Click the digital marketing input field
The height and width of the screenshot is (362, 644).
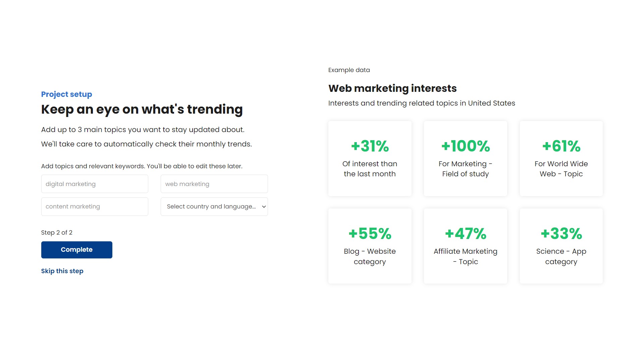[x=94, y=183]
